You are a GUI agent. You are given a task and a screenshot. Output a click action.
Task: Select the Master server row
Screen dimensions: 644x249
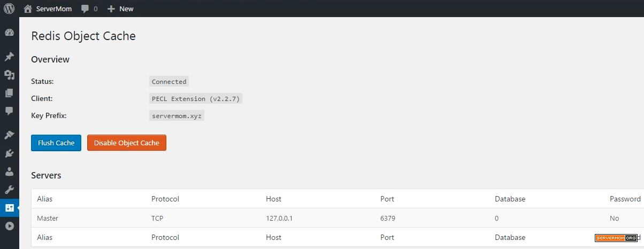(338, 218)
